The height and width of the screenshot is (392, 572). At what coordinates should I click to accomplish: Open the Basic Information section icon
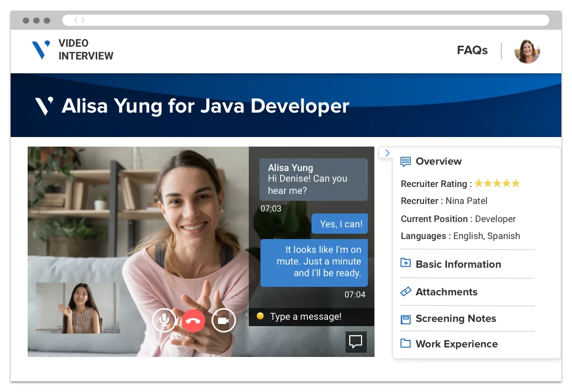coord(405,263)
